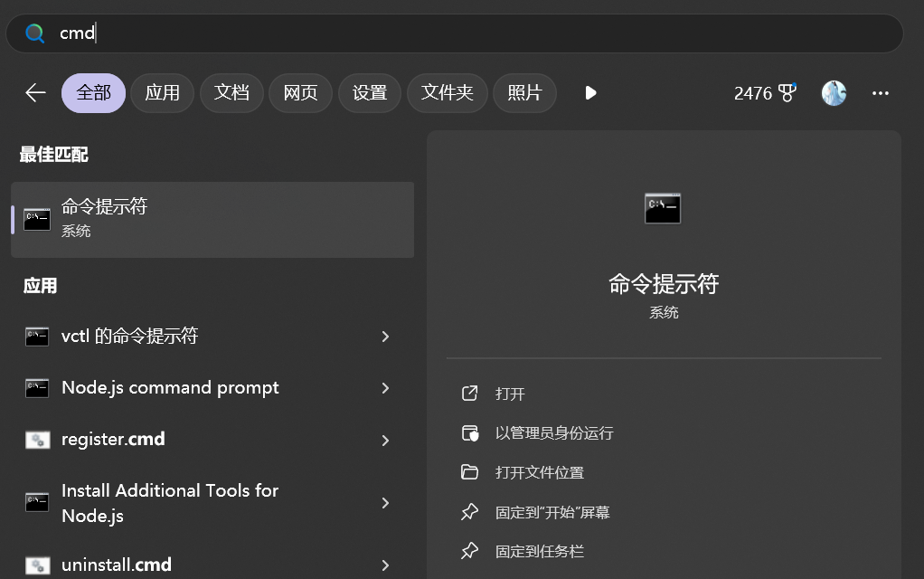Click the register.cmd file icon
Viewport: 924px width, 579px height.
pos(37,440)
